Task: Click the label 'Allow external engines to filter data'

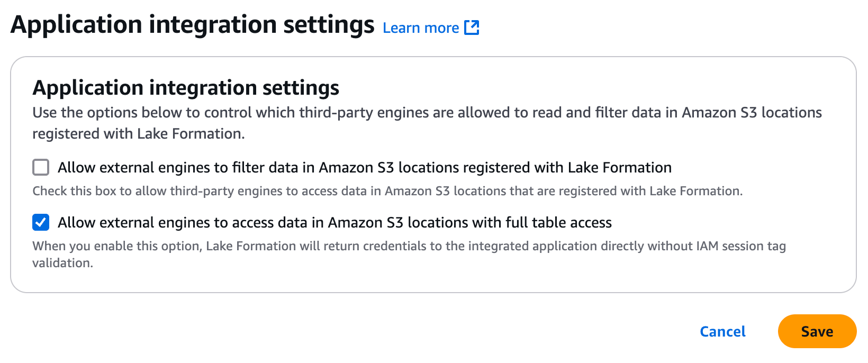Action: pyautogui.click(x=364, y=167)
